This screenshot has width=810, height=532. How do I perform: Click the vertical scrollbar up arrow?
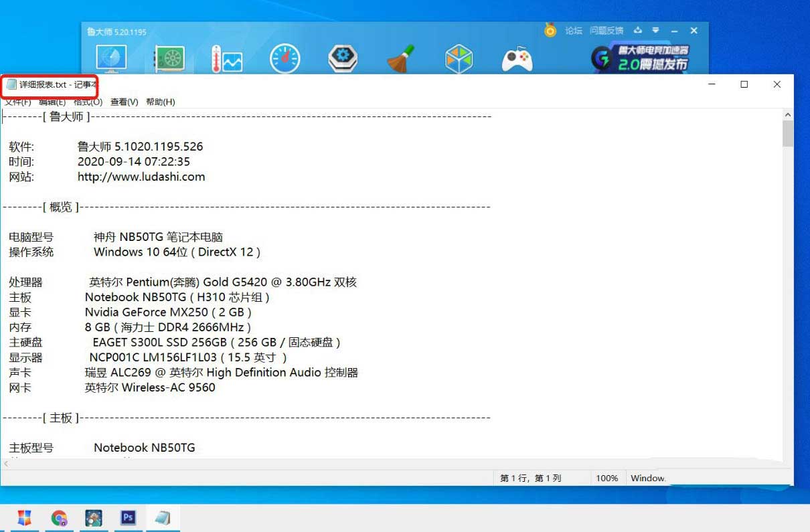[x=788, y=115]
